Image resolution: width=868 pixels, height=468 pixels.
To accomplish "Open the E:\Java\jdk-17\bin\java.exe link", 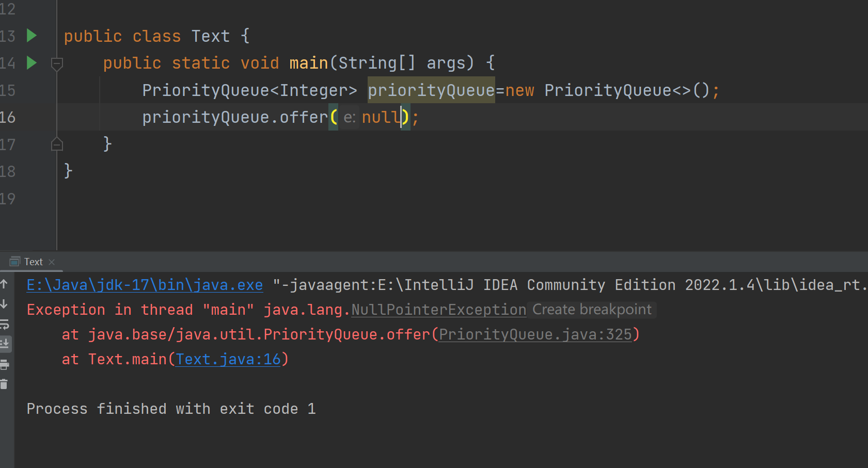I will coord(145,285).
